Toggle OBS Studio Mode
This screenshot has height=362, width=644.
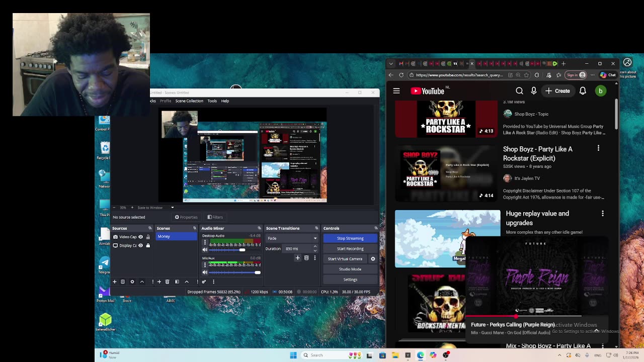point(350,269)
